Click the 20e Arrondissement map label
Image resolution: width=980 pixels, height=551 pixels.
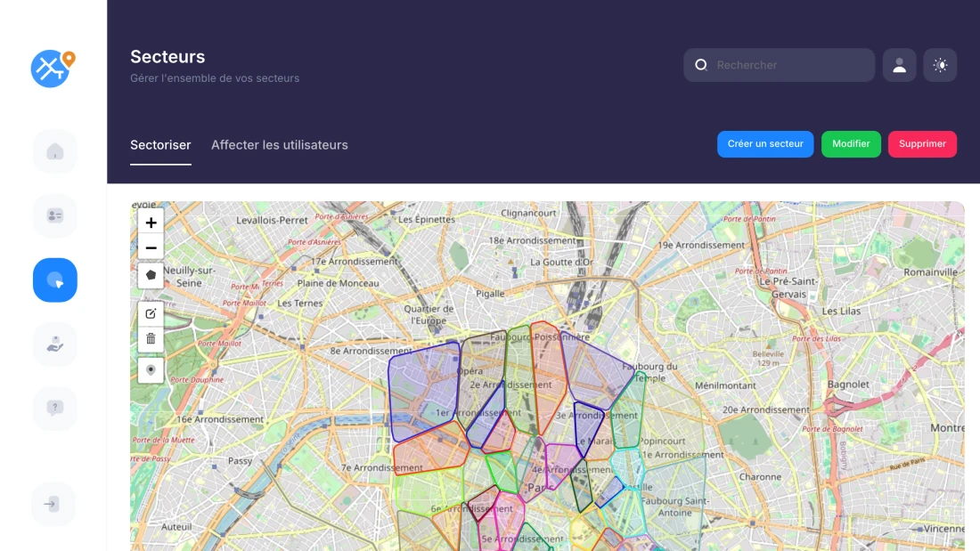[765, 409]
